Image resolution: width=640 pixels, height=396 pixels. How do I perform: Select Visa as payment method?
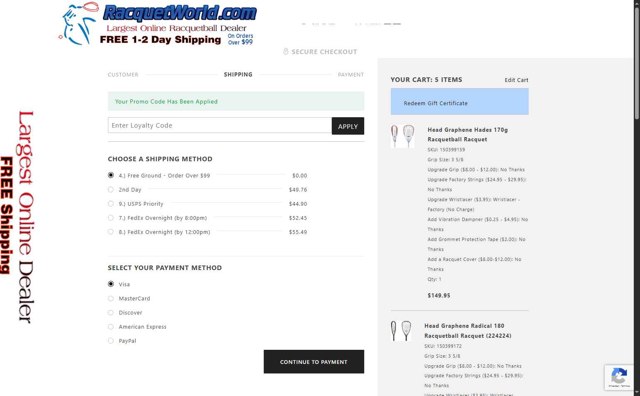111,284
